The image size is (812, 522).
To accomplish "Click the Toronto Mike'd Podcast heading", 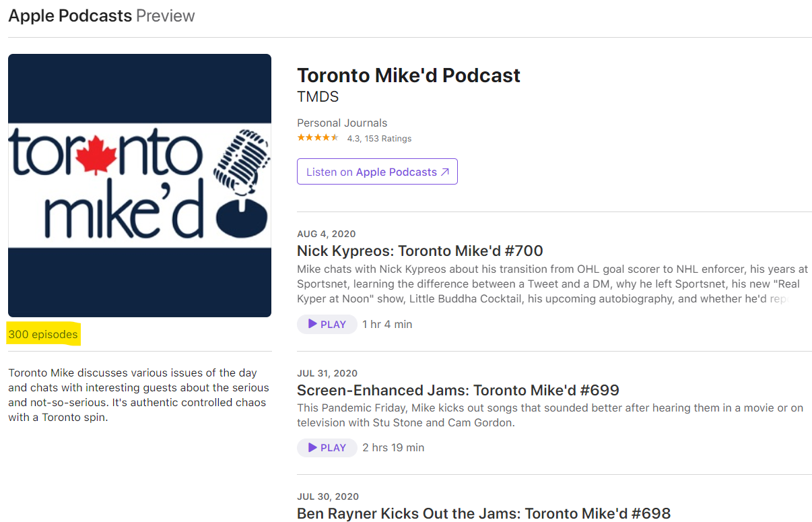I will pos(409,75).
